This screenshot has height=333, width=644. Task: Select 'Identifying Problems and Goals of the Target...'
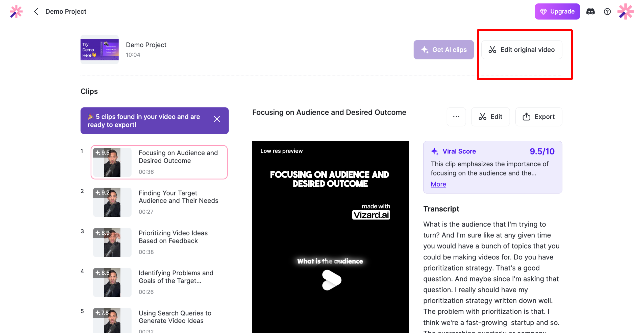point(176,277)
